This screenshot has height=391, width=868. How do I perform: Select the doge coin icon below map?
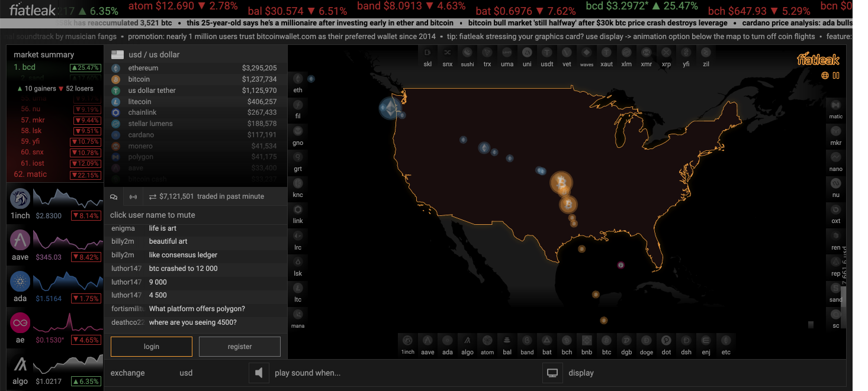click(x=647, y=340)
